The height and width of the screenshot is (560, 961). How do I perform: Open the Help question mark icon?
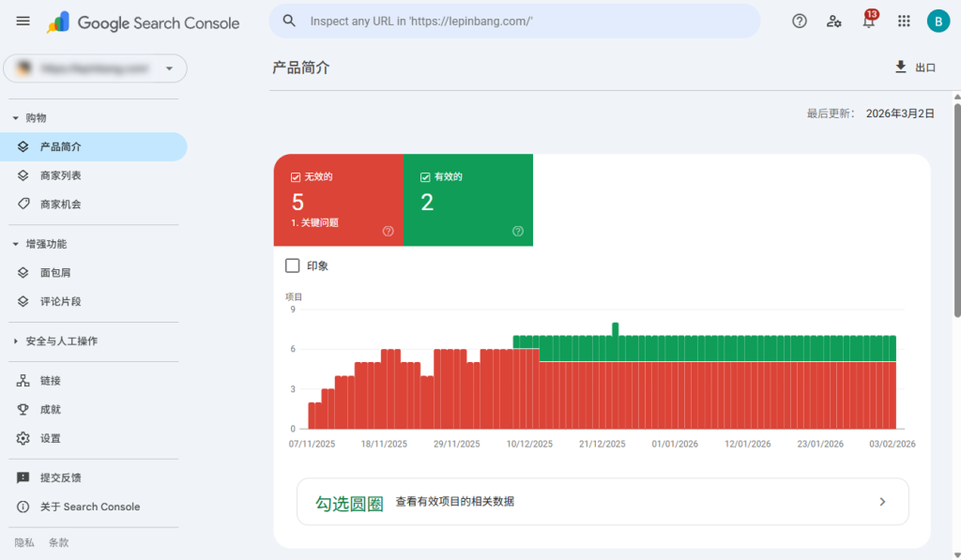pos(800,22)
